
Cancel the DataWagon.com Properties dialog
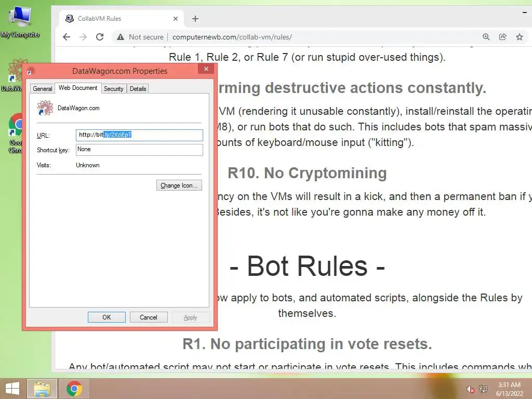(149, 317)
